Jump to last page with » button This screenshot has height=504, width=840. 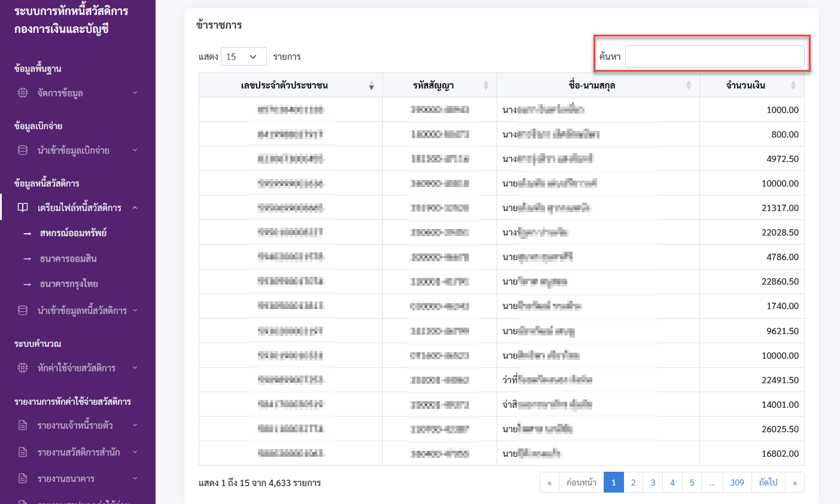click(x=795, y=482)
